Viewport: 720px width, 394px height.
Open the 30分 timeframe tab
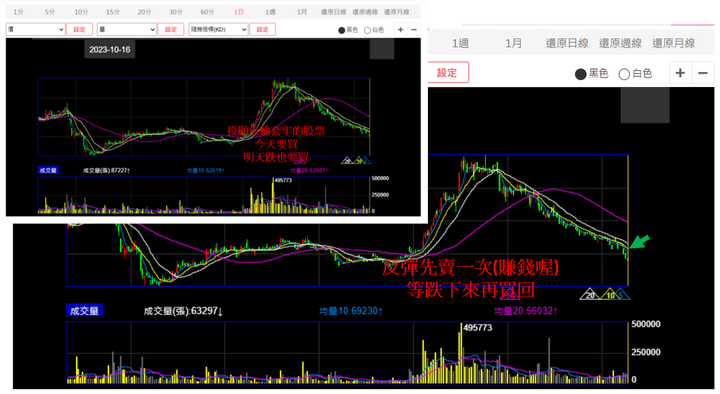(x=176, y=12)
